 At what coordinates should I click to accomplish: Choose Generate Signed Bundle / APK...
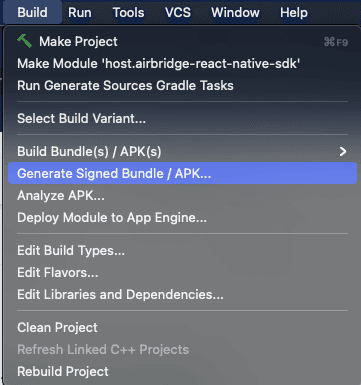(182, 173)
